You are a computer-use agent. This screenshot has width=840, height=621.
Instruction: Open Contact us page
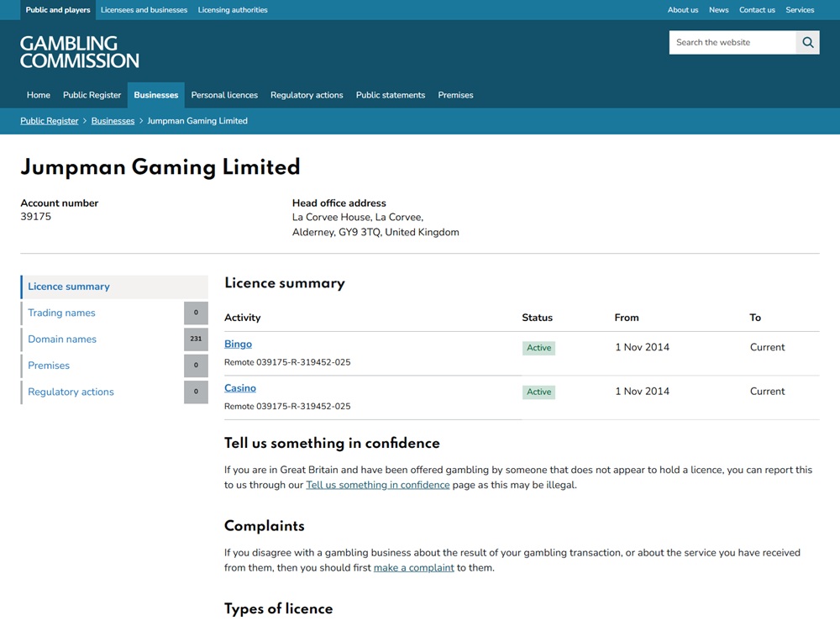[757, 9]
